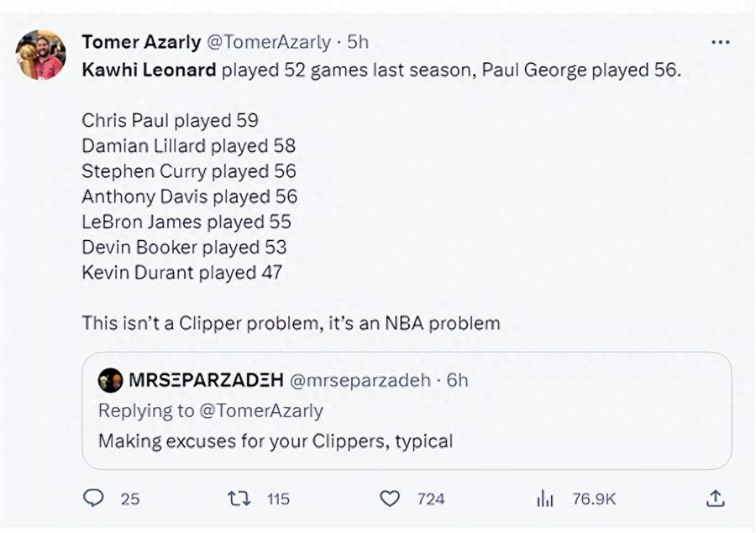Open the three-dot more options menu
Screen dimensions: 756x533
721,43
